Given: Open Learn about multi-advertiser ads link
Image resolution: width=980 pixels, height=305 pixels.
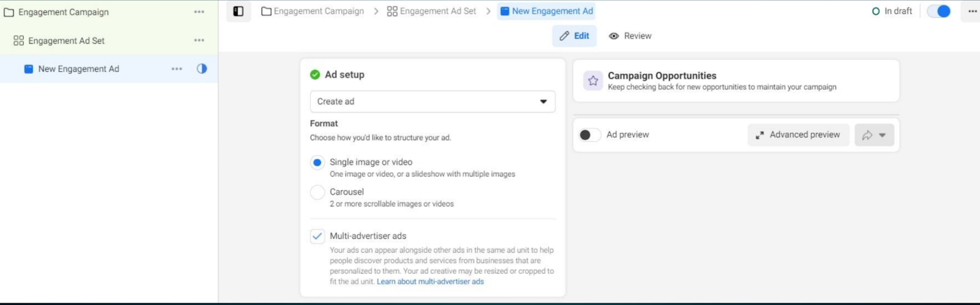Looking at the screenshot, I should (430, 282).
